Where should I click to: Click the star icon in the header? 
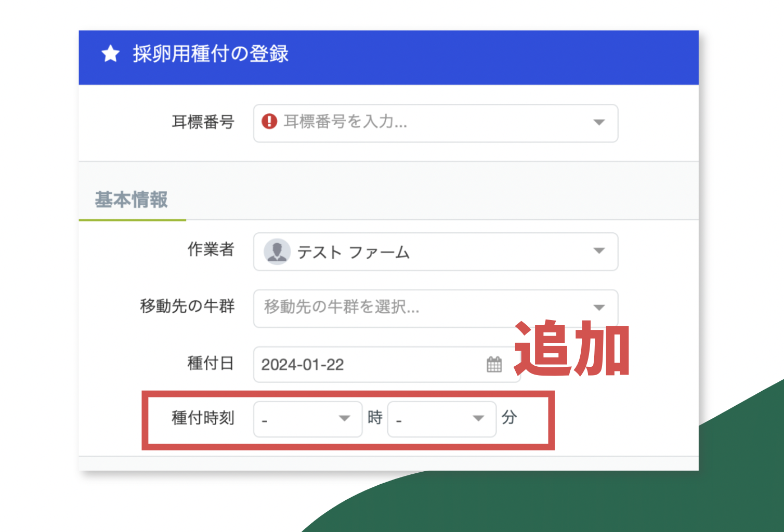coord(111,54)
